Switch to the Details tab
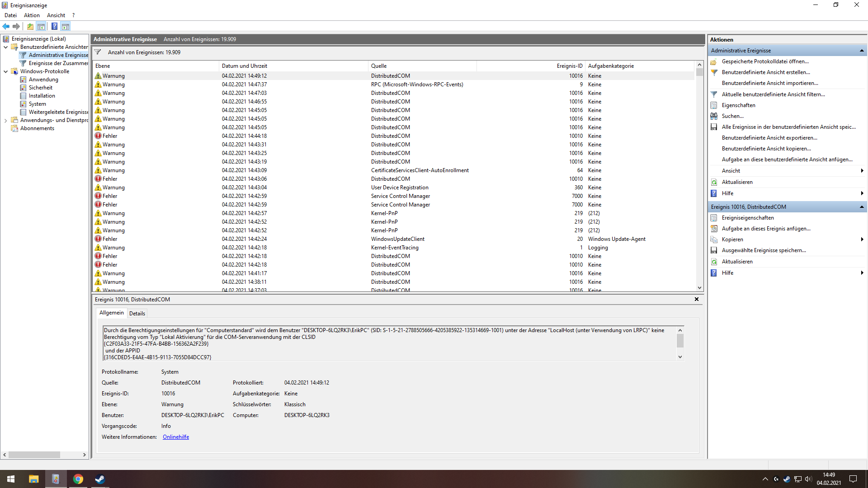868x488 pixels. click(137, 313)
